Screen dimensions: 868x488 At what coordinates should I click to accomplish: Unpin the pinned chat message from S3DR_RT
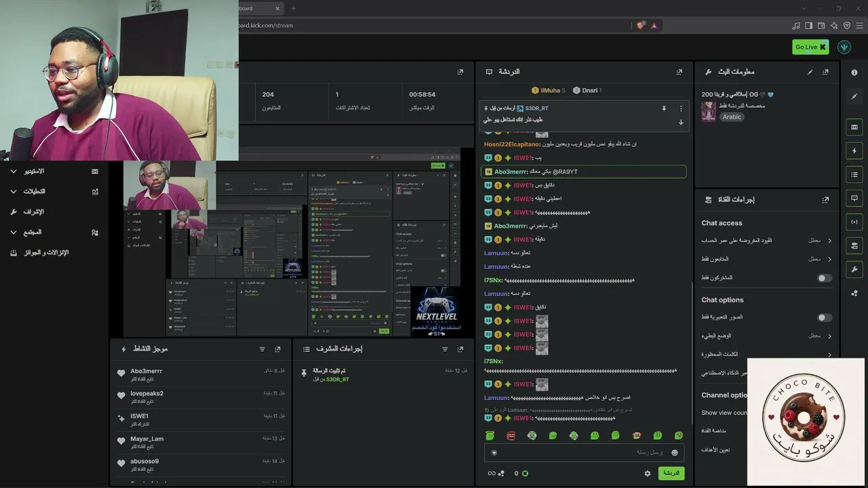664,108
